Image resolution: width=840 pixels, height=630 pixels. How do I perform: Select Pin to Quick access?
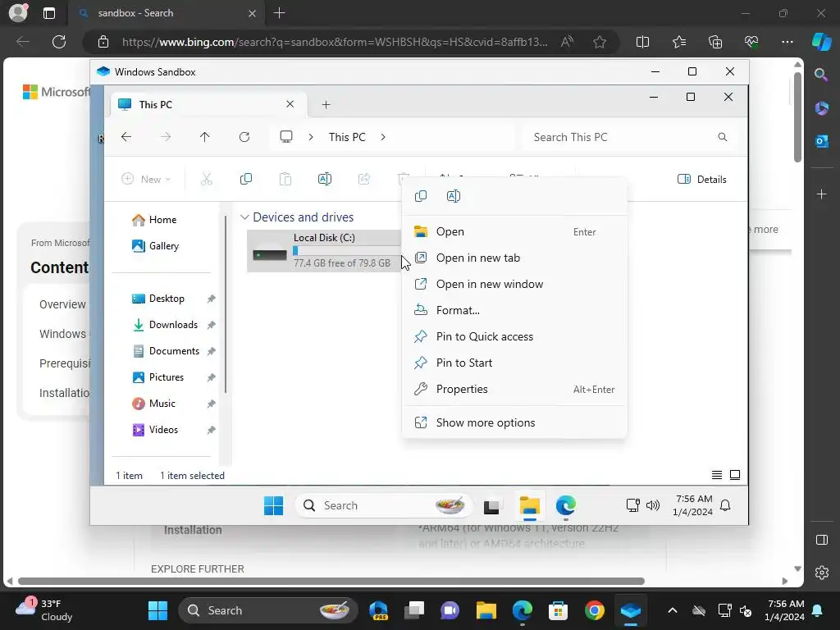click(514, 337)
